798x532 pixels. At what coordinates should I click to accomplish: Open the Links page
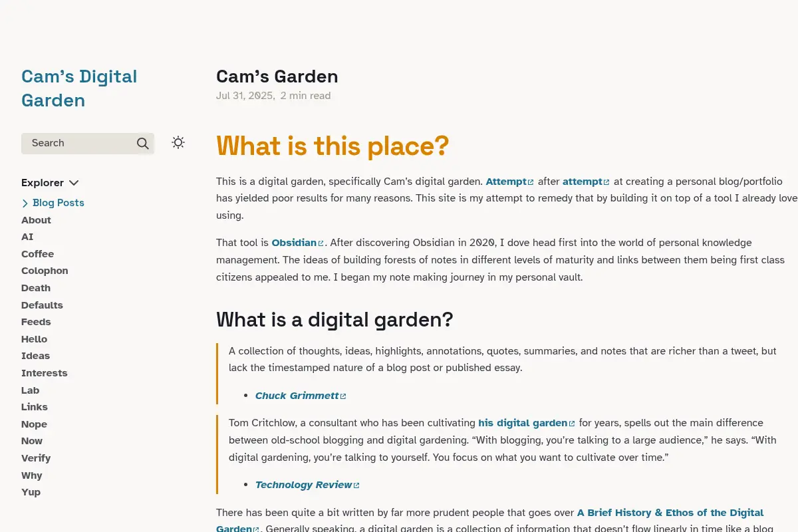[x=35, y=407]
